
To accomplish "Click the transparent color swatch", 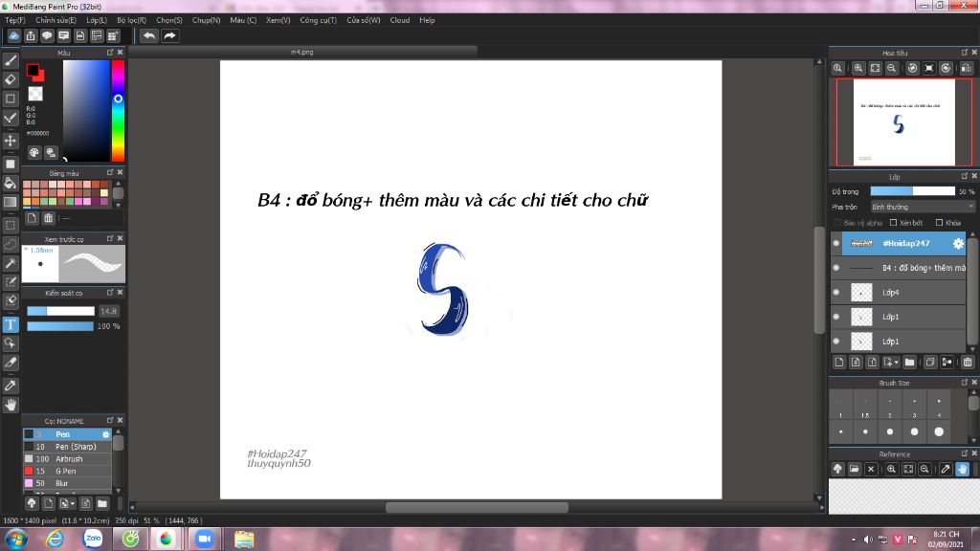I will point(35,94).
